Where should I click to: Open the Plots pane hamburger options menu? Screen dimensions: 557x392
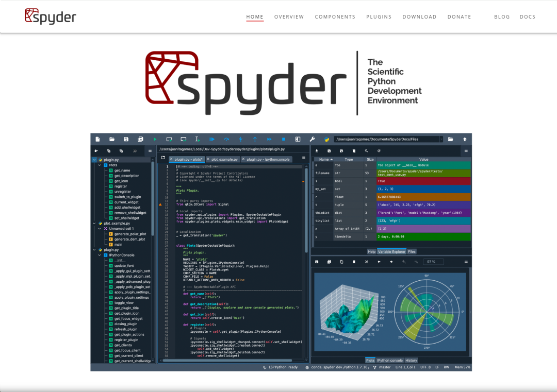click(466, 262)
